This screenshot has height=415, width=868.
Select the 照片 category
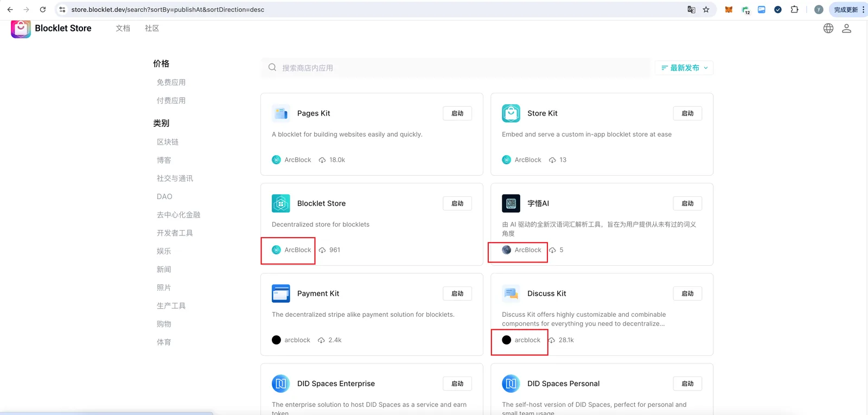tap(164, 288)
